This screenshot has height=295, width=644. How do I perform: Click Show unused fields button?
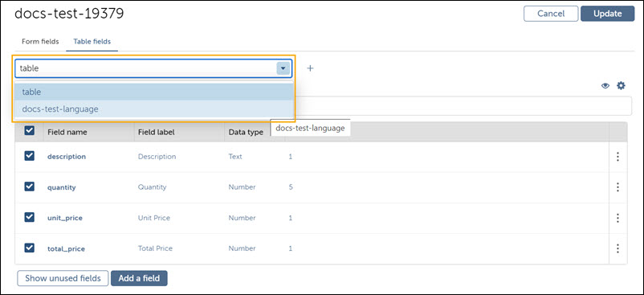coord(63,278)
